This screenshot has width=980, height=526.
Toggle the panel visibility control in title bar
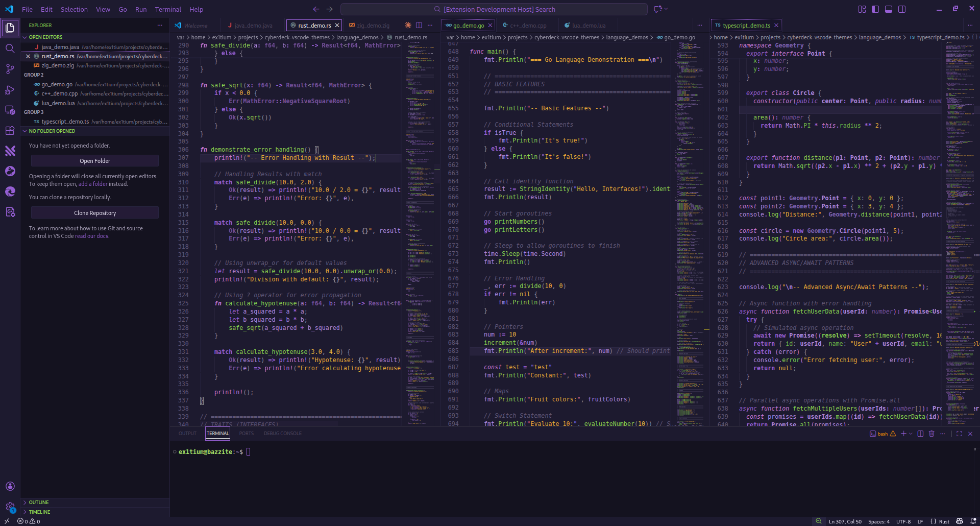click(889, 9)
